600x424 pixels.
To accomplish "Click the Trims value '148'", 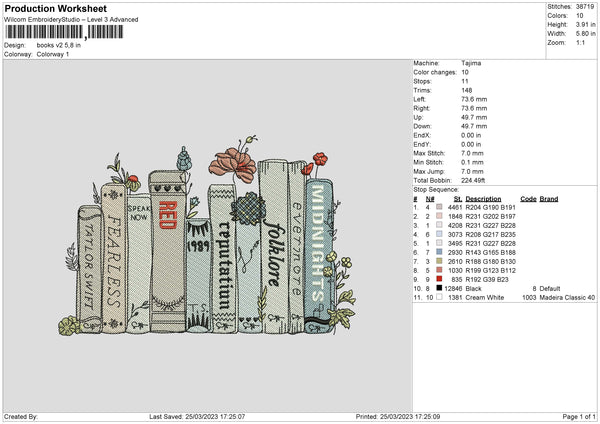I will pos(466,90).
